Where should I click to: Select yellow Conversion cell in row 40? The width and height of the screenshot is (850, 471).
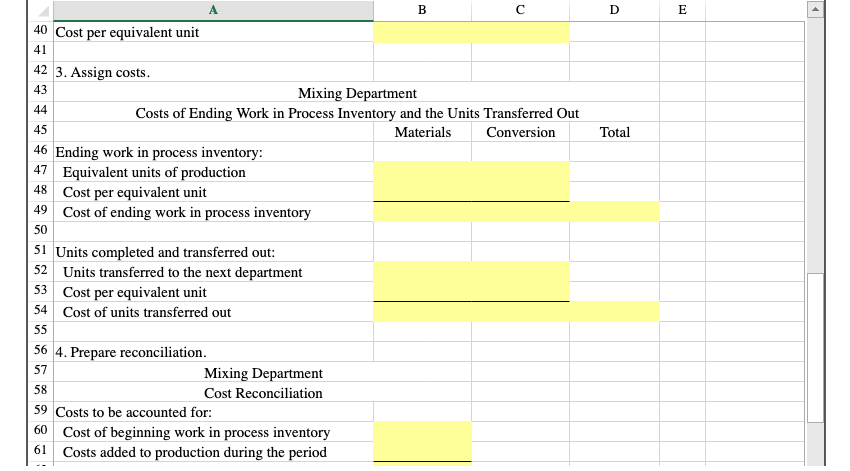[520, 33]
